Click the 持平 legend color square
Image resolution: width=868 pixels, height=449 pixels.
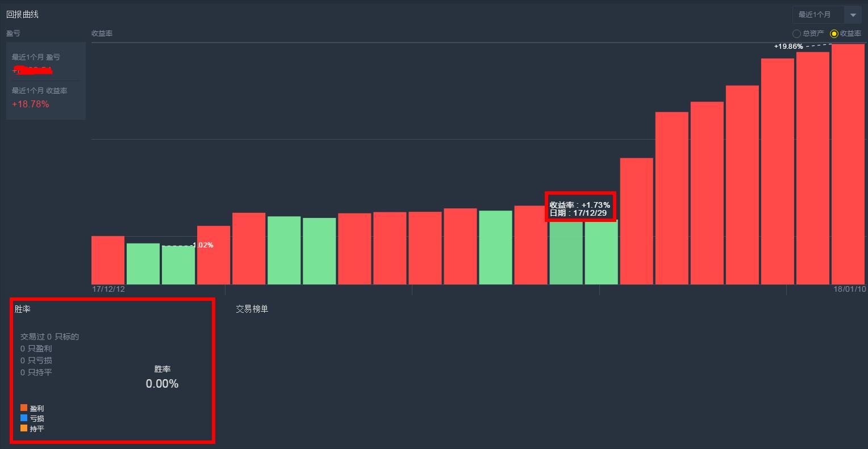point(24,428)
